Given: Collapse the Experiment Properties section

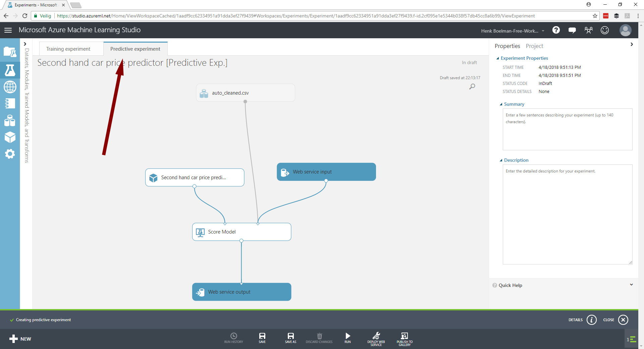Looking at the screenshot, I should [498, 58].
